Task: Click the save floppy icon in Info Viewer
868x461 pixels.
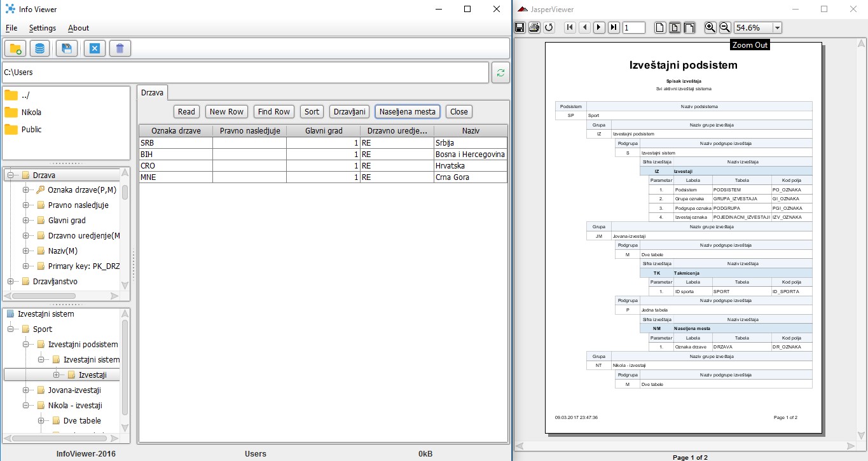Action: [67, 48]
